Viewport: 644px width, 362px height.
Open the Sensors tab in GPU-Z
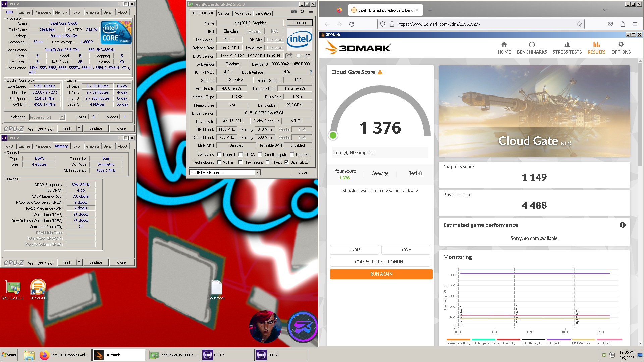[x=224, y=13]
